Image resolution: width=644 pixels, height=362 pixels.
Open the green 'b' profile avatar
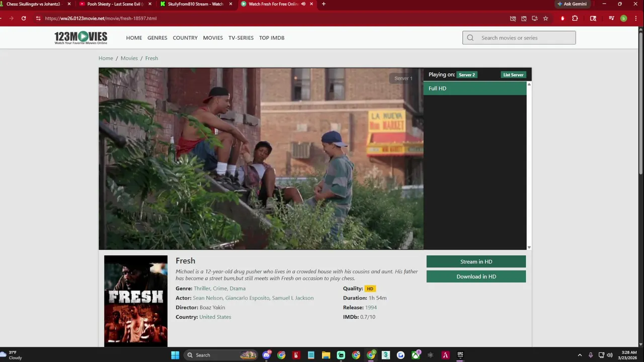coord(623,18)
